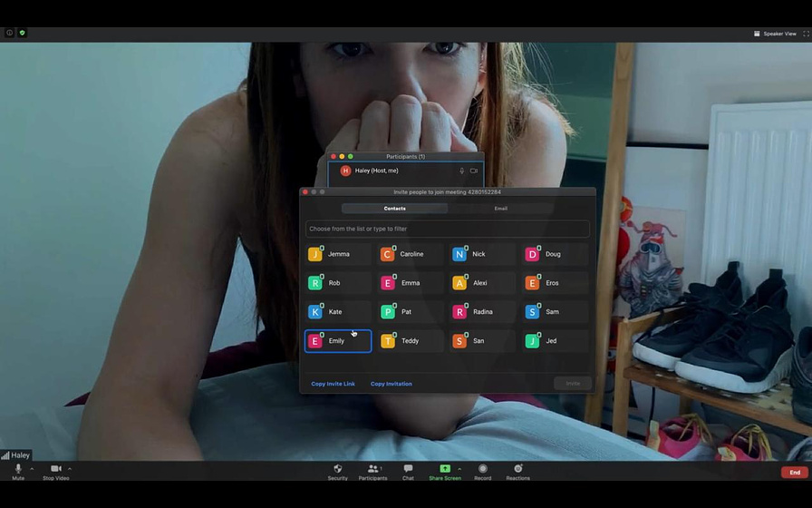812x508 pixels.
Task: Open the Participants panel icon
Action: pos(372,470)
